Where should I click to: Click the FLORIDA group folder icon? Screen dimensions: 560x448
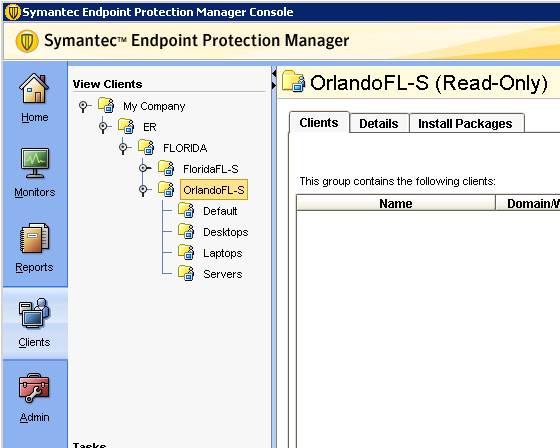(x=146, y=147)
